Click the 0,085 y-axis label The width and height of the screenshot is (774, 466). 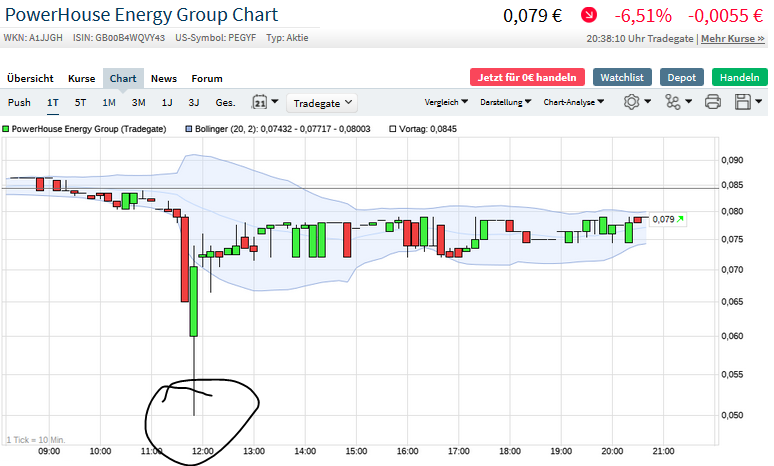[732, 185]
